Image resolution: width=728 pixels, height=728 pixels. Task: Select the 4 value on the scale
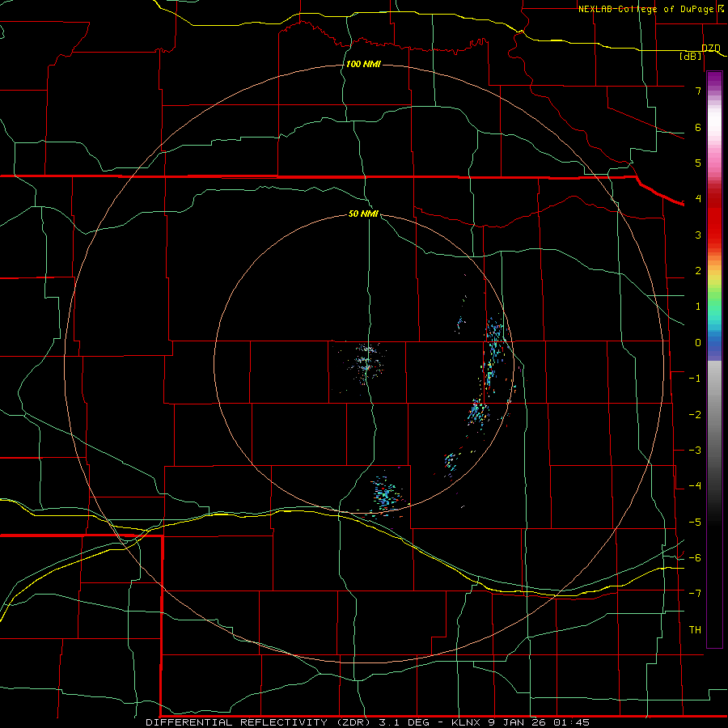[698, 199]
